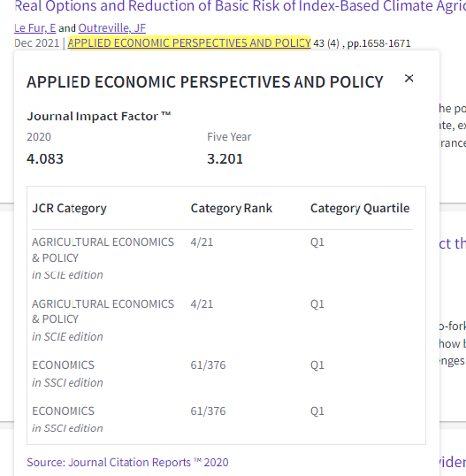Click Source: Journal Citation Reports 2020 link
The height and width of the screenshot is (476, 466).
[x=127, y=463]
